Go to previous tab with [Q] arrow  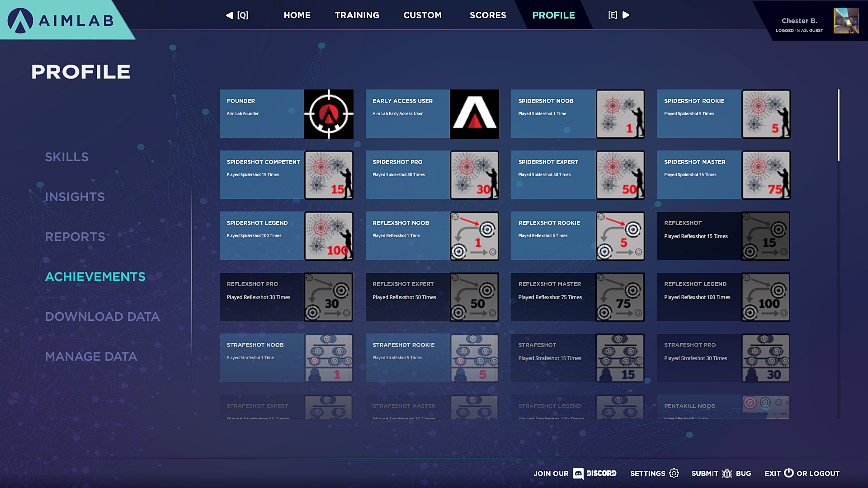230,15
